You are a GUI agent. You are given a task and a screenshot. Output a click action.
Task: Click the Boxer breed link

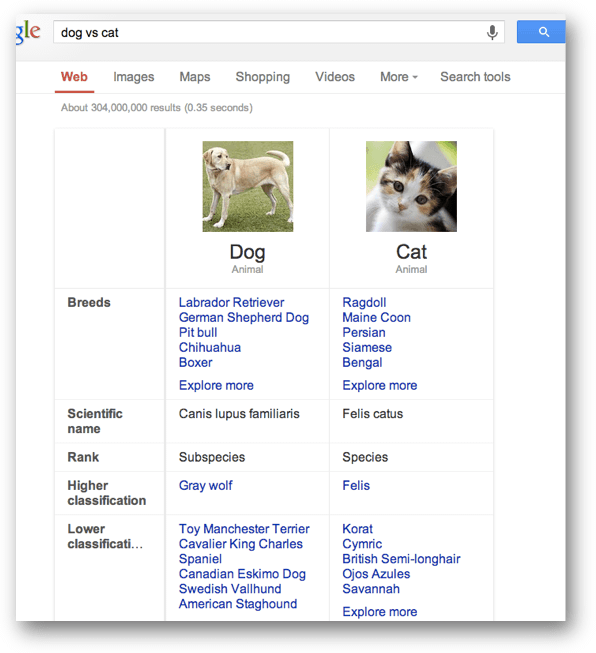point(196,362)
